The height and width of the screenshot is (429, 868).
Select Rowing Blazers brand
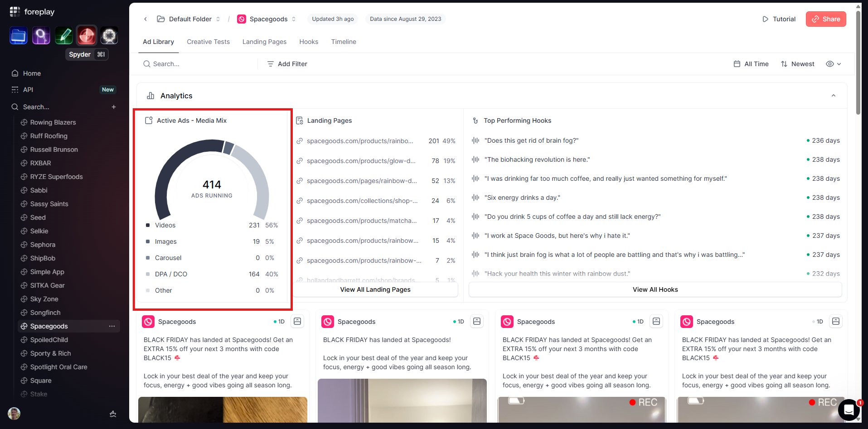click(53, 122)
